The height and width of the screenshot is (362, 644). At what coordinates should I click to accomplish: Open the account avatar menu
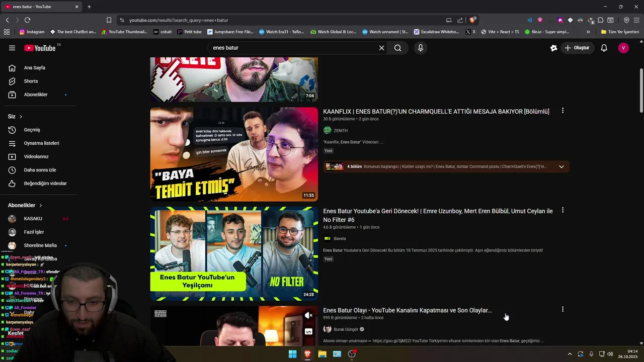(x=623, y=48)
